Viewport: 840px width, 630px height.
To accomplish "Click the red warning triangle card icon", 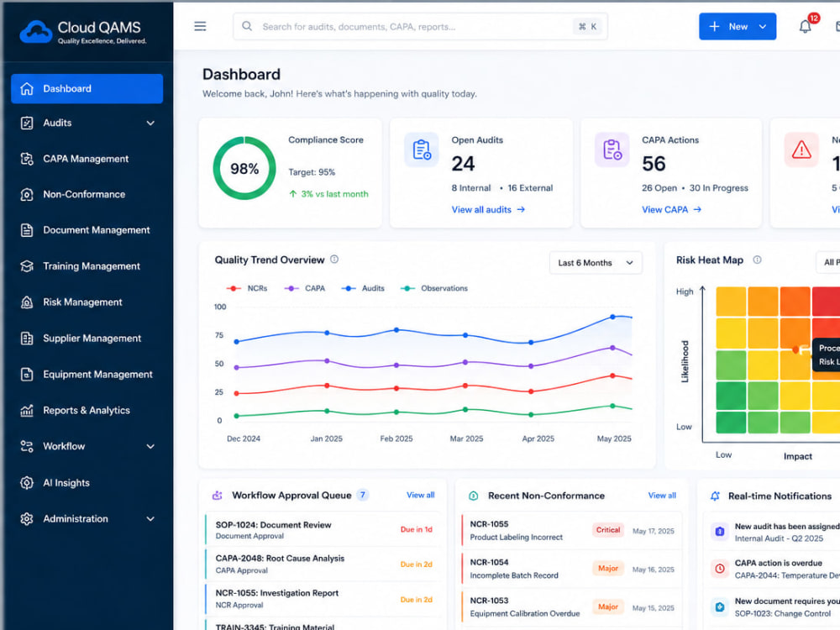I will 801,150.
